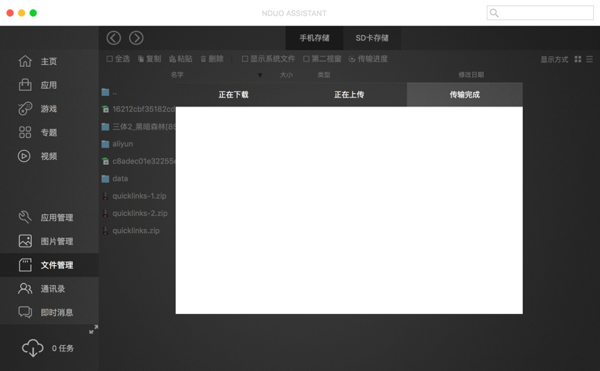This screenshot has height=371, width=600.
Task: Open the 正在下载 downloading tab
Action: coord(233,94)
